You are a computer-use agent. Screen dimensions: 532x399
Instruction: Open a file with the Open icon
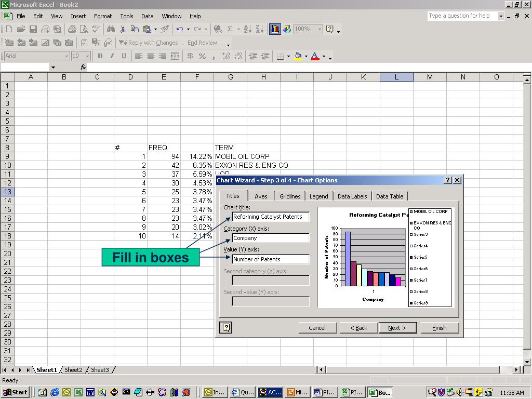pos(21,29)
